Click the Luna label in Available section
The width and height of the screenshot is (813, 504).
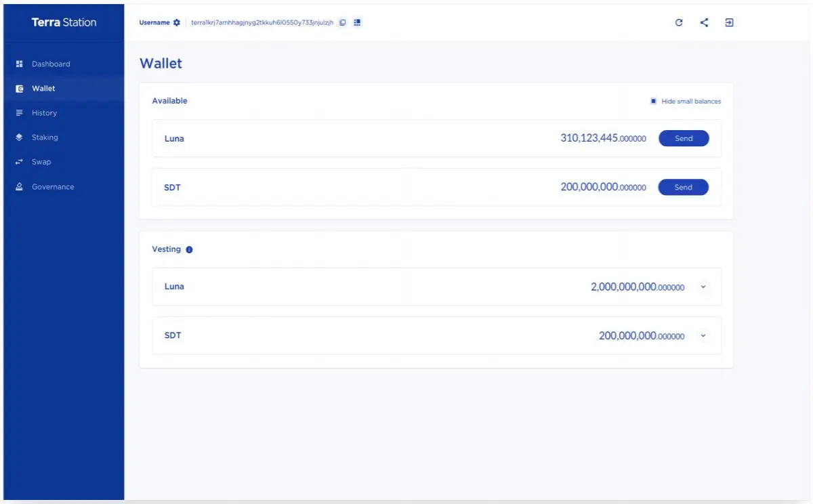[x=174, y=138]
